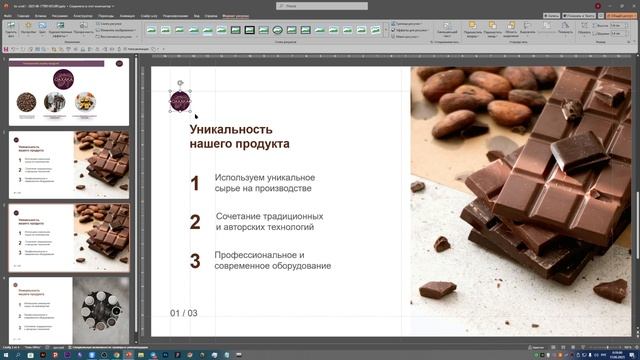Click the chocolate photo on the slide

[x=521, y=201]
